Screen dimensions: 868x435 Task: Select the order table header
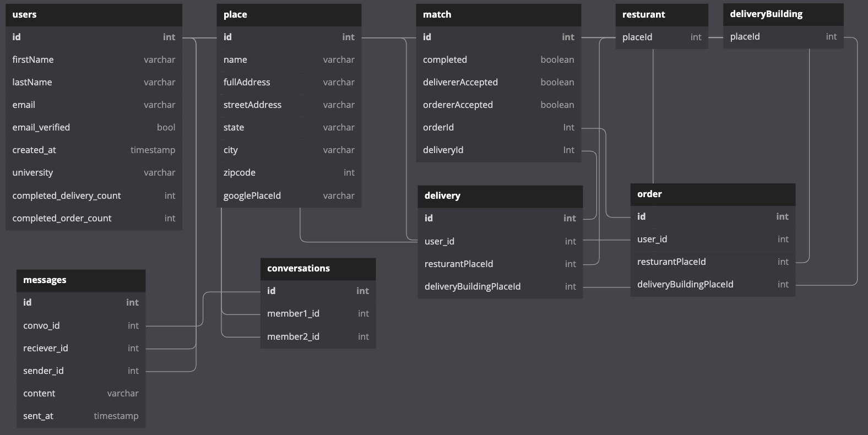tap(713, 194)
